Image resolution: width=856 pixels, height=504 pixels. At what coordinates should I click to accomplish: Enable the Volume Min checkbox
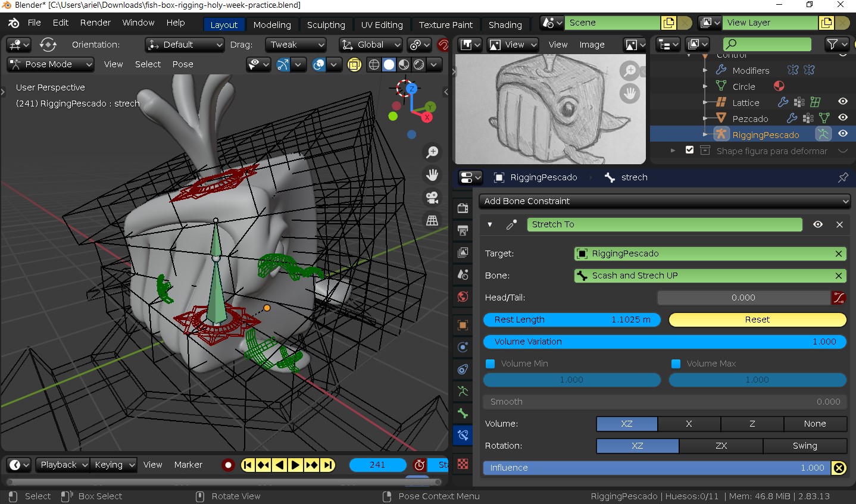point(490,363)
